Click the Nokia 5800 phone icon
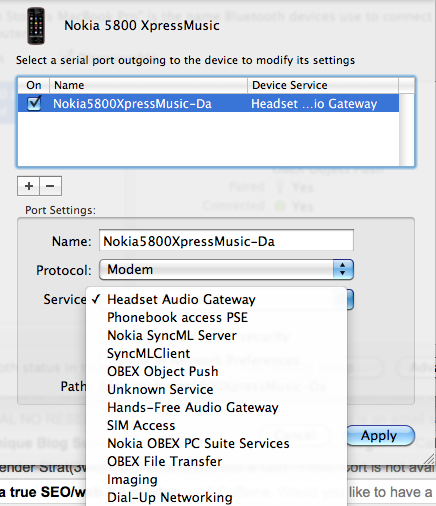Viewport: 436px width, 506px height. tap(36, 26)
